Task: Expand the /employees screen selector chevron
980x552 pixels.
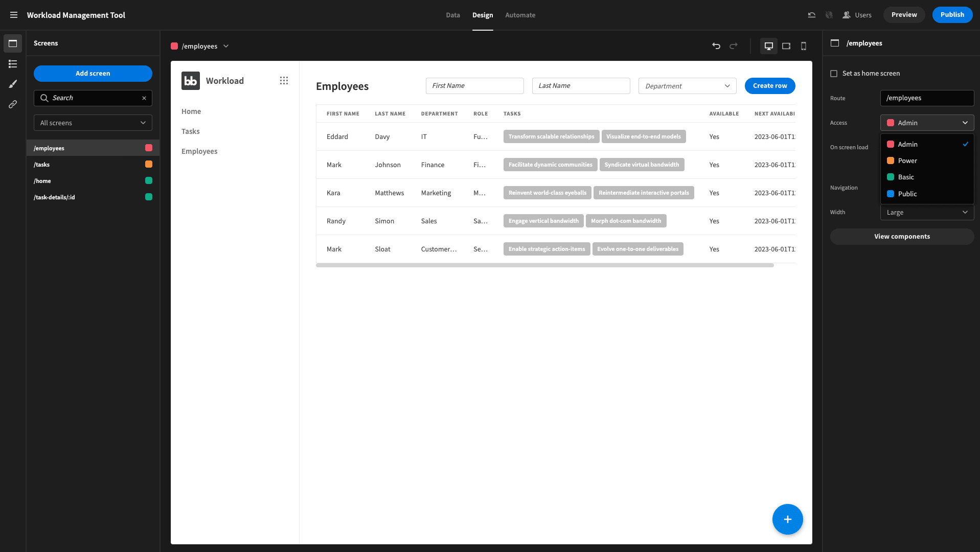Action: [x=226, y=46]
